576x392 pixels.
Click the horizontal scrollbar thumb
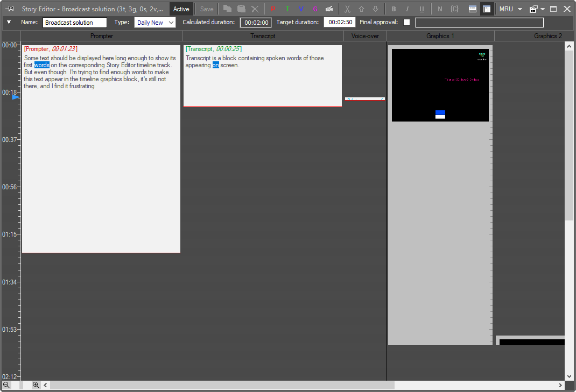coord(222,385)
